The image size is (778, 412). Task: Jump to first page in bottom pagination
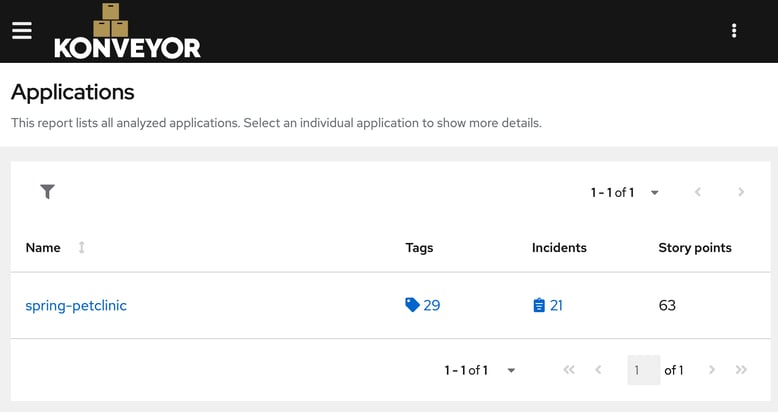569,370
